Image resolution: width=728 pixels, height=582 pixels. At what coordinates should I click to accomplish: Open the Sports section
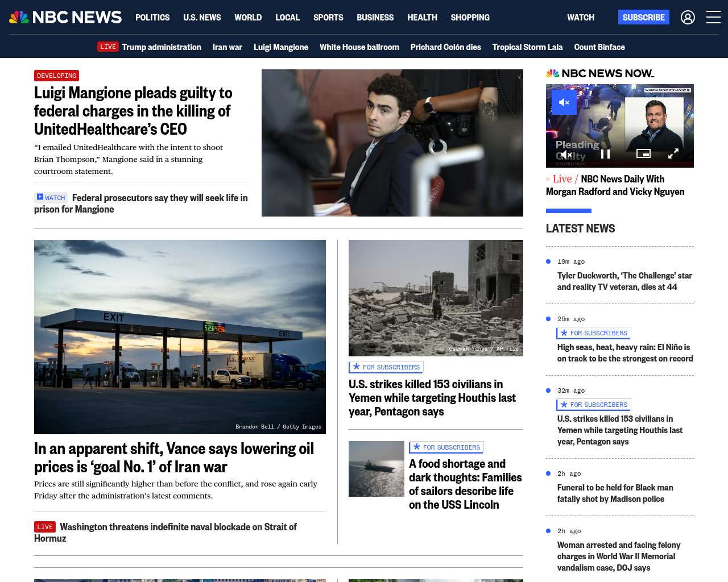pyautogui.click(x=328, y=18)
